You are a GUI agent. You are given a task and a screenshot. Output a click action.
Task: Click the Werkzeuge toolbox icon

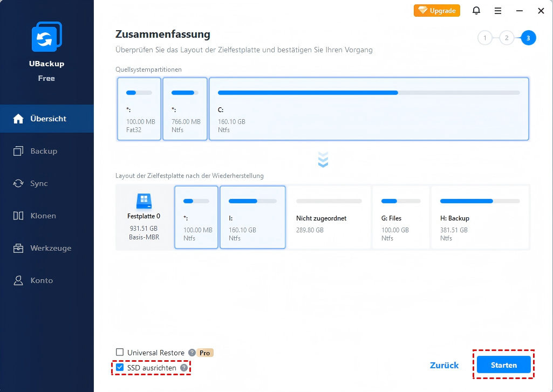click(19, 248)
